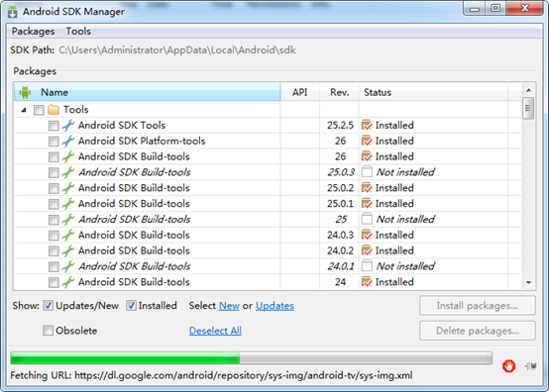Image resolution: width=549 pixels, height=392 pixels.
Task: Click Installed status icon of Platform-tools row
Action: pos(367,141)
